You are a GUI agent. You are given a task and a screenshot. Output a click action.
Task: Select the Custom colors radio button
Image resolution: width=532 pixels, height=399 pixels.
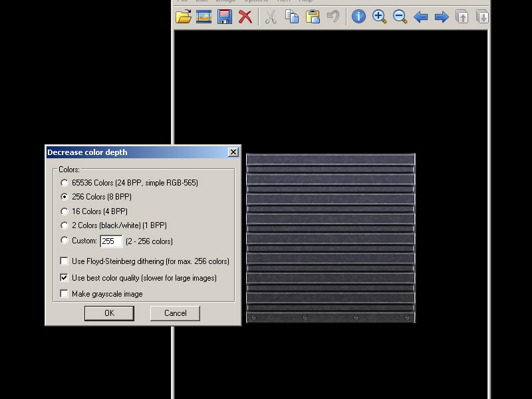point(64,241)
